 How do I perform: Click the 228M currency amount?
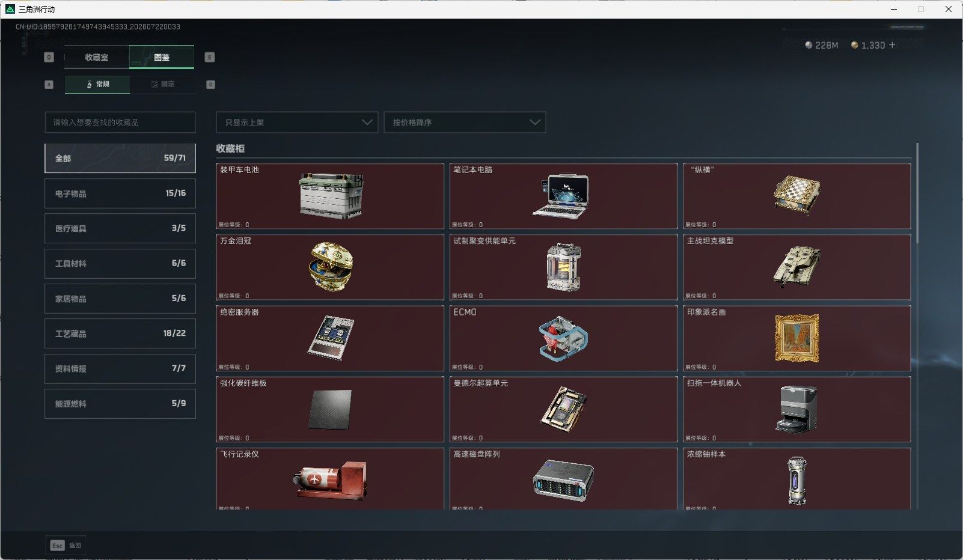tap(827, 45)
